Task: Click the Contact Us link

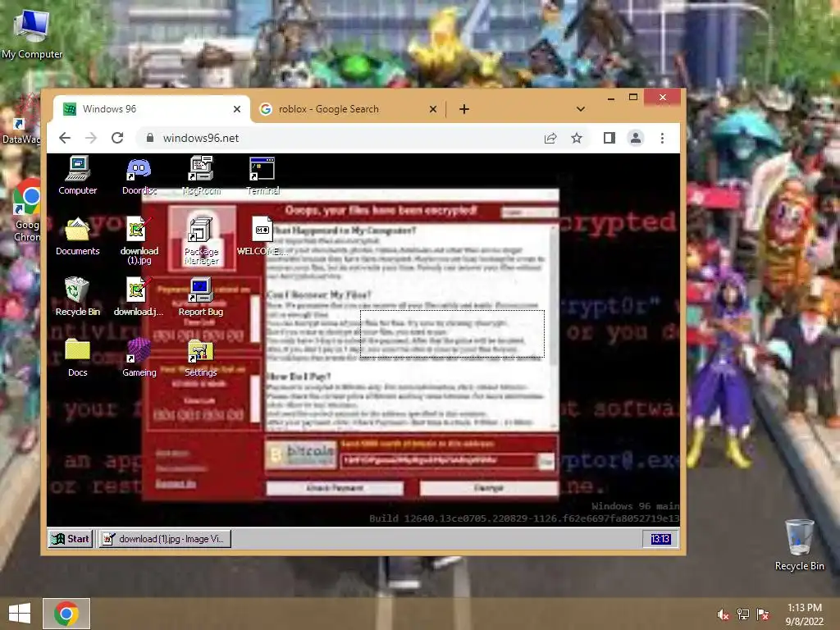Action: 176,484
